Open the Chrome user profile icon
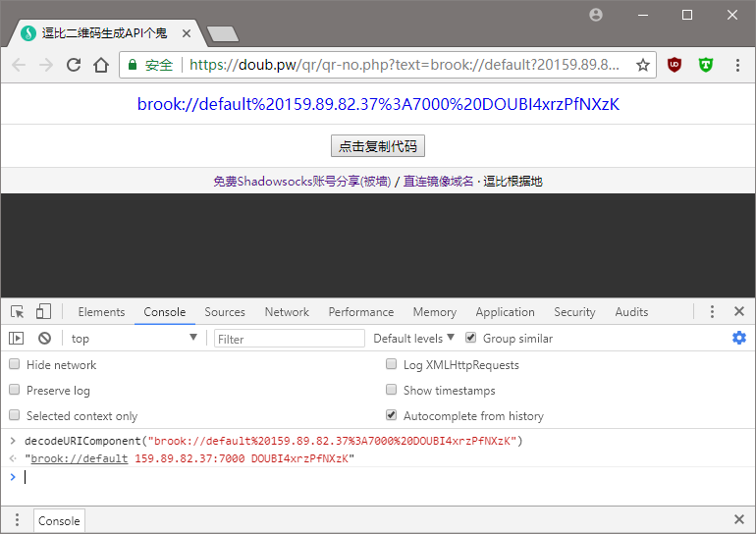The image size is (756, 534). tap(596, 15)
